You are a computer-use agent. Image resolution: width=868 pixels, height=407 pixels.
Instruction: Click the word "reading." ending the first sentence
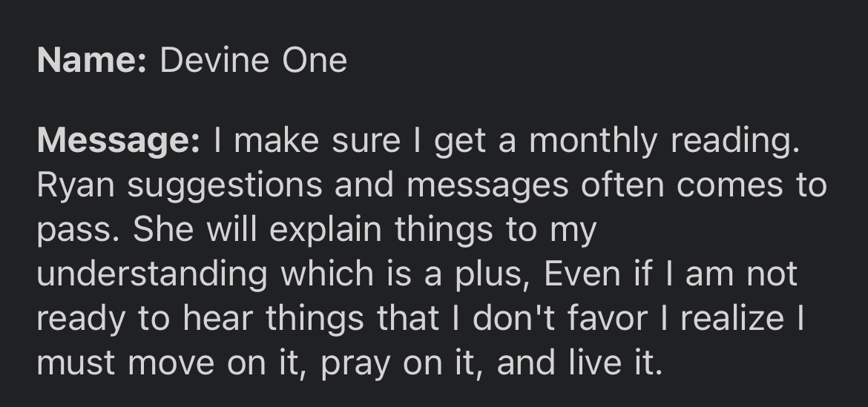pyautogui.click(x=736, y=141)
